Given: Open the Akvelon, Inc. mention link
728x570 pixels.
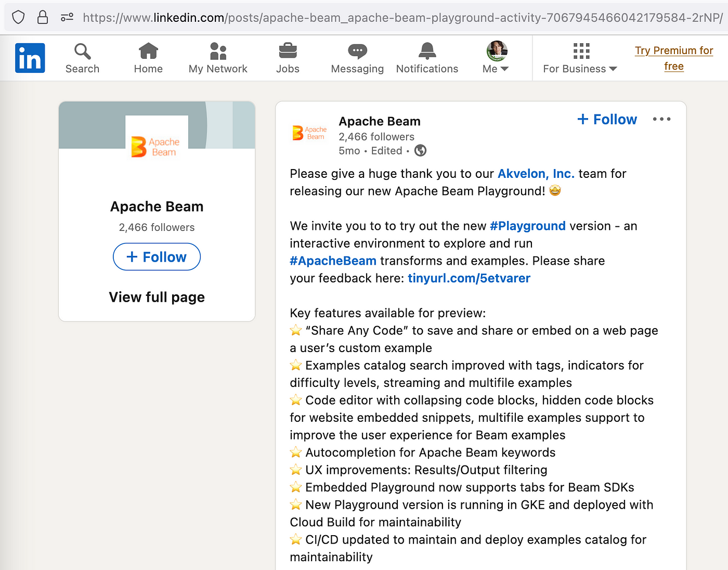Looking at the screenshot, I should [x=536, y=174].
